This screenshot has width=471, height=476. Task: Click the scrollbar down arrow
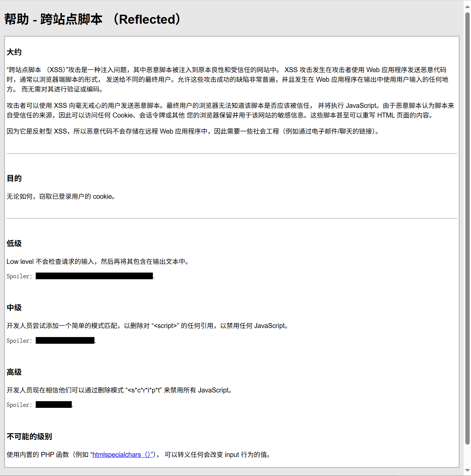coord(467,470)
